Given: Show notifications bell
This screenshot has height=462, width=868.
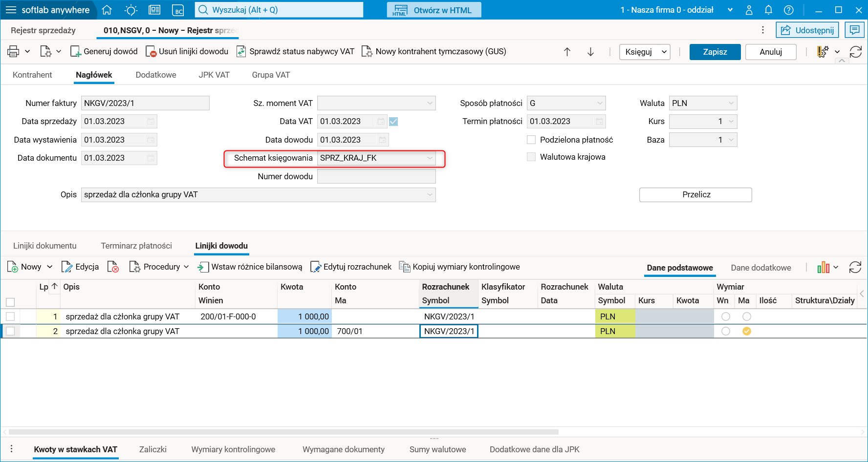Looking at the screenshot, I should click(x=768, y=10).
